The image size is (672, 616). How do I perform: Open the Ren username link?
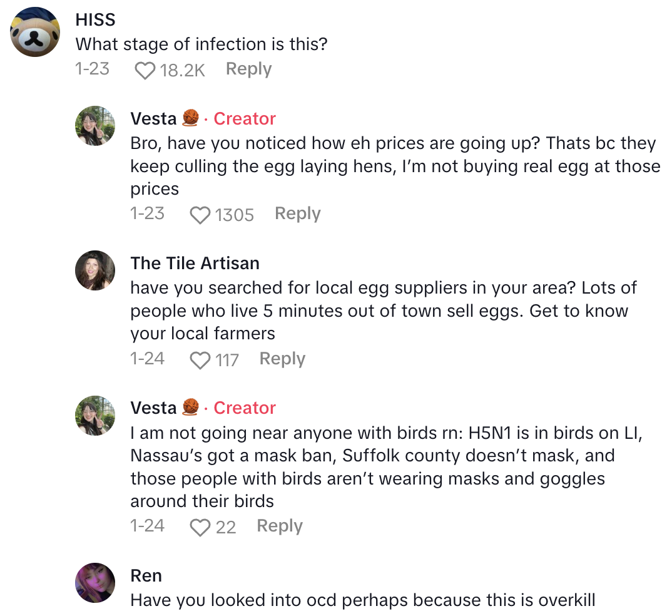[146, 575]
